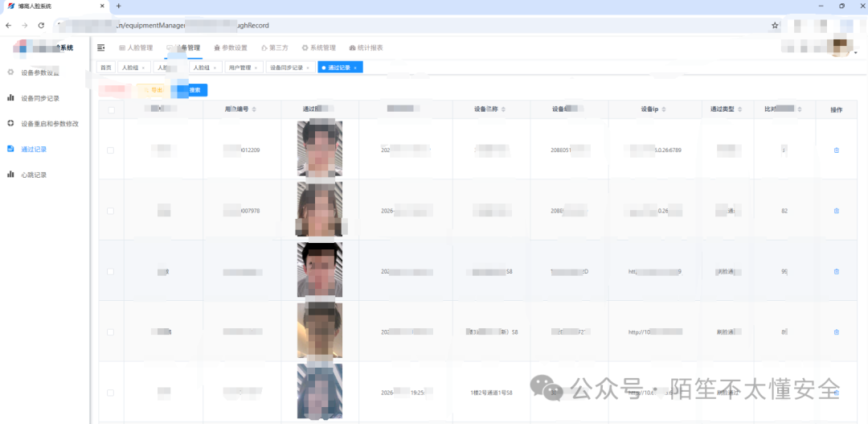868x424 pixels.
Task: Select the row with comparison score 99
Action: tap(111, 272)
